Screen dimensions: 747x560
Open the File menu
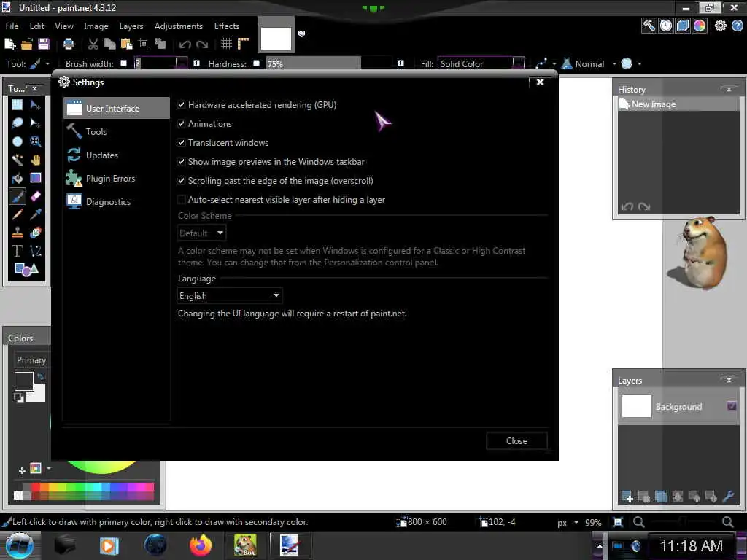click(12, 26)
